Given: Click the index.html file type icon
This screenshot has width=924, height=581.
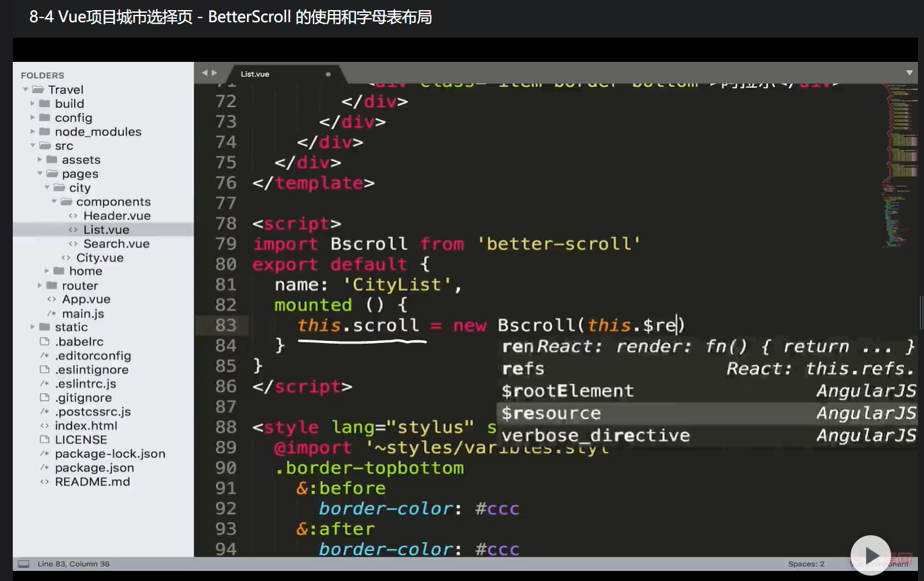Looking at the screenshot, I should pos(44,426).
